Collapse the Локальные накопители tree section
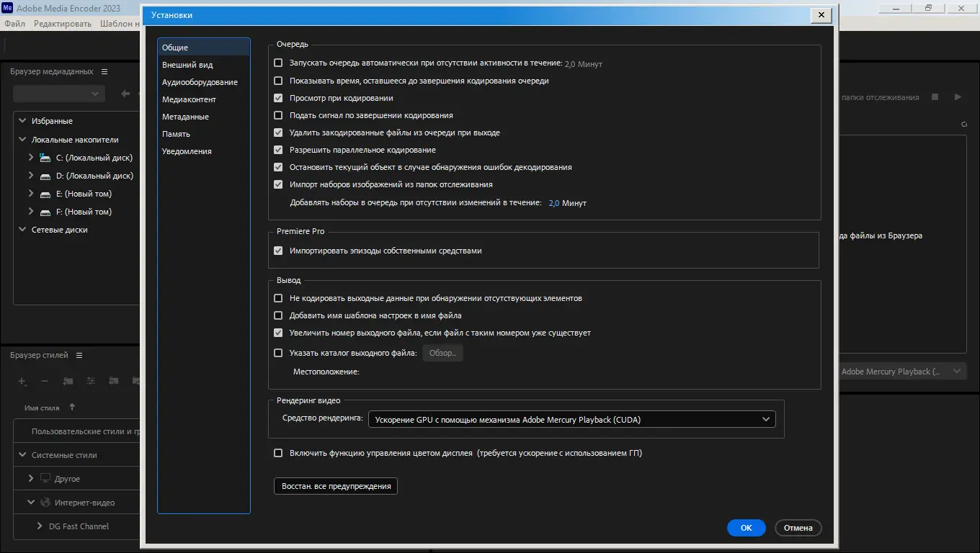The height and width of the screenshot is (553, 980). tap(22, 140)
